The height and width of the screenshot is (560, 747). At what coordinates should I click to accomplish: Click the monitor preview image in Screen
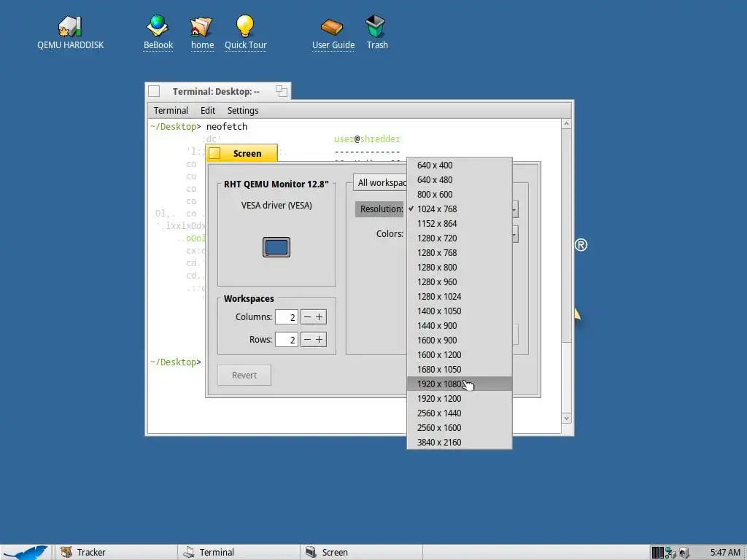coord(276,247)
